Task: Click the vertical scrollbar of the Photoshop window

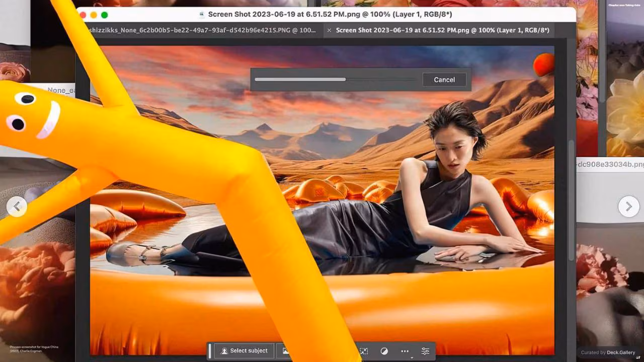Action: point(571,200)
